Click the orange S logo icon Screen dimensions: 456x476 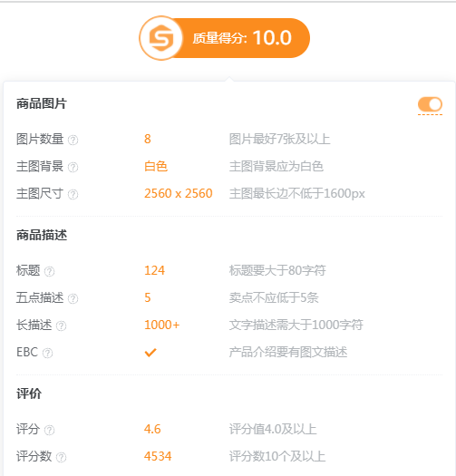(x=161, y=38)
